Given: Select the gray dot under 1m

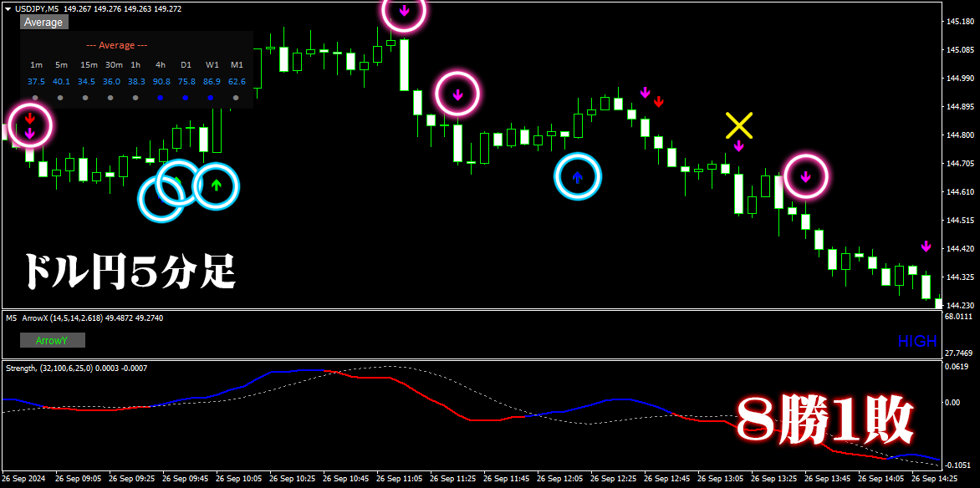Looking at the screenshot, I should click(x=36, y=98).
